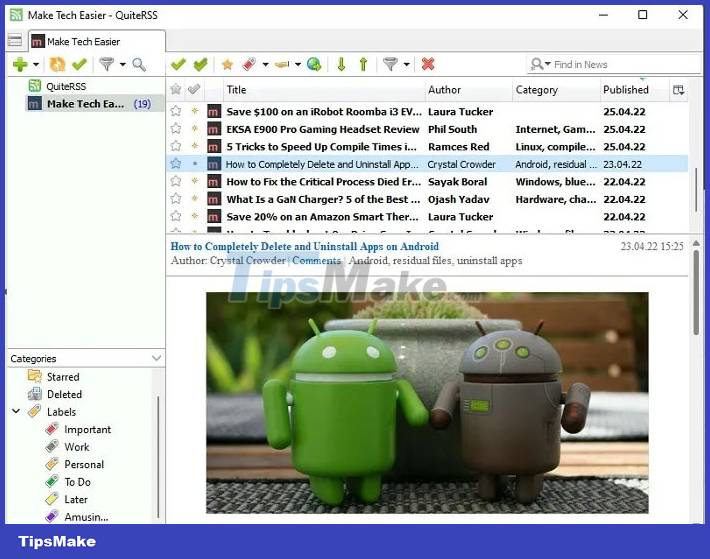Click the Share news hand icon
Screen dimensions: 710x559
[x=282, y=65]
